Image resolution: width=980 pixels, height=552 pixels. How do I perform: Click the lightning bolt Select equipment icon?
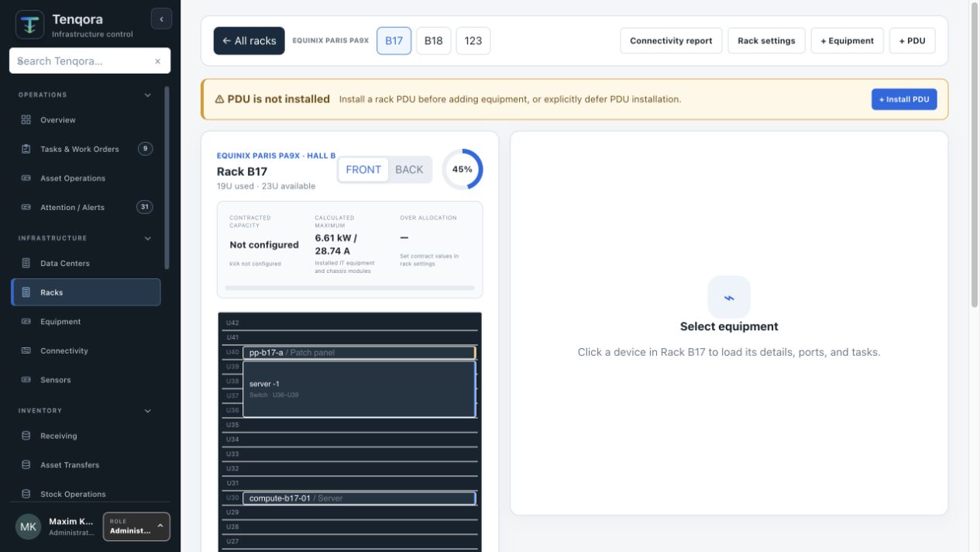(x=729, y=297)
